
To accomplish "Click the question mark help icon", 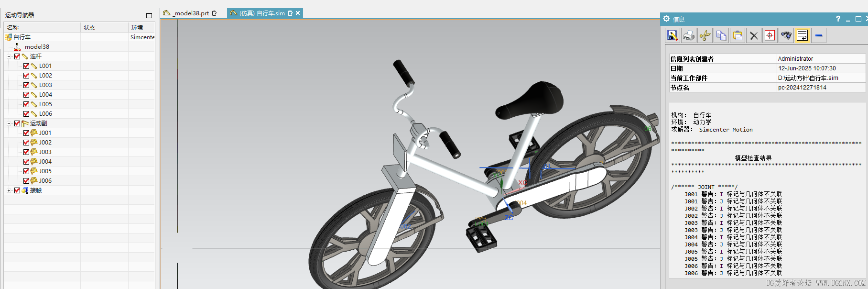I will coord(838,19).
